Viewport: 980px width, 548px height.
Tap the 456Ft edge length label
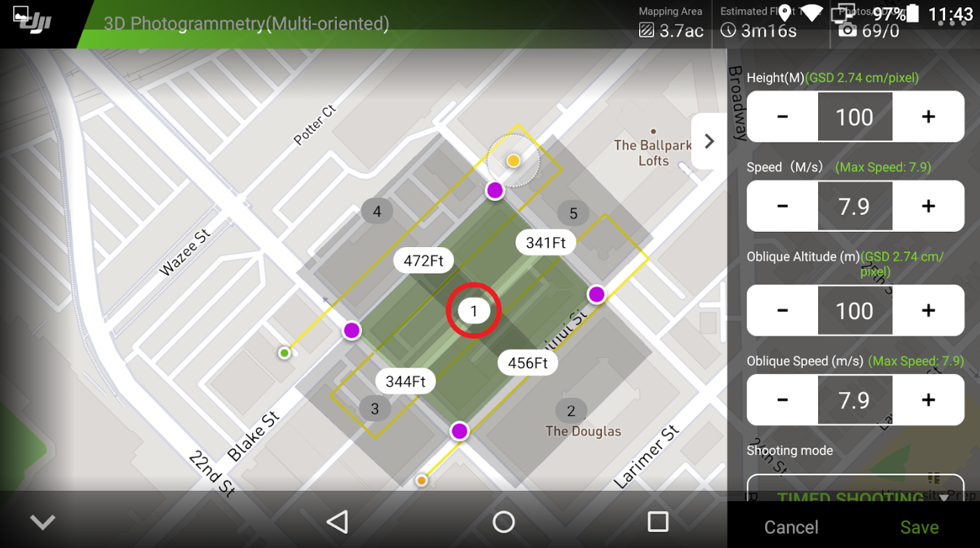pos(527,363)
